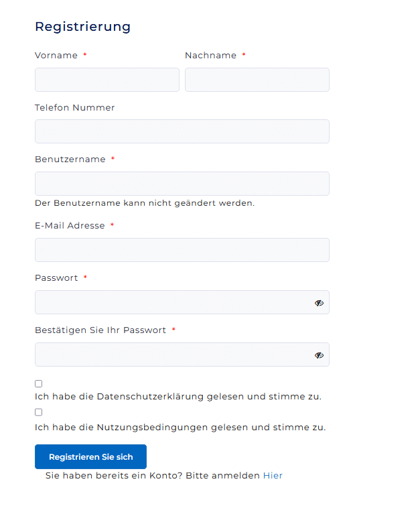This screenshot has height=510, width=420.
Task: Accept the Datenschutzerklärung checkbox
Action: (x=39, y=384)
